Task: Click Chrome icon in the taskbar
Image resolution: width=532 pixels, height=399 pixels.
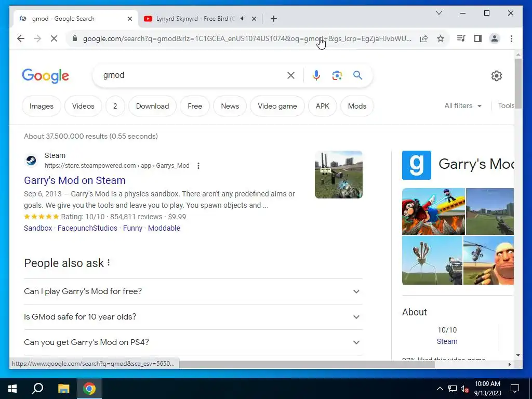Action: pyautogui.click(x=89, y=389)
